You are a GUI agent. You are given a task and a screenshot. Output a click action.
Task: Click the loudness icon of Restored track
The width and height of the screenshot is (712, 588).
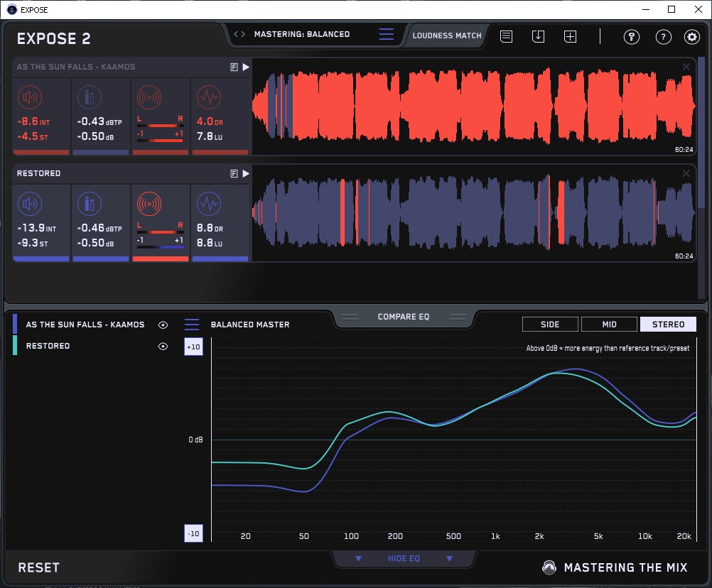point(29,205)
